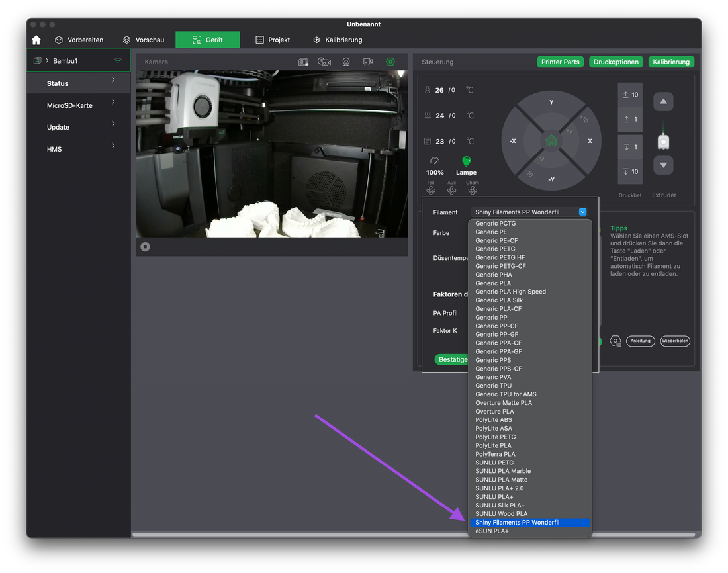The width and height of the screenshot is (728, 573).
Task: Move extruder up with the up arrow
Action: 663,102
